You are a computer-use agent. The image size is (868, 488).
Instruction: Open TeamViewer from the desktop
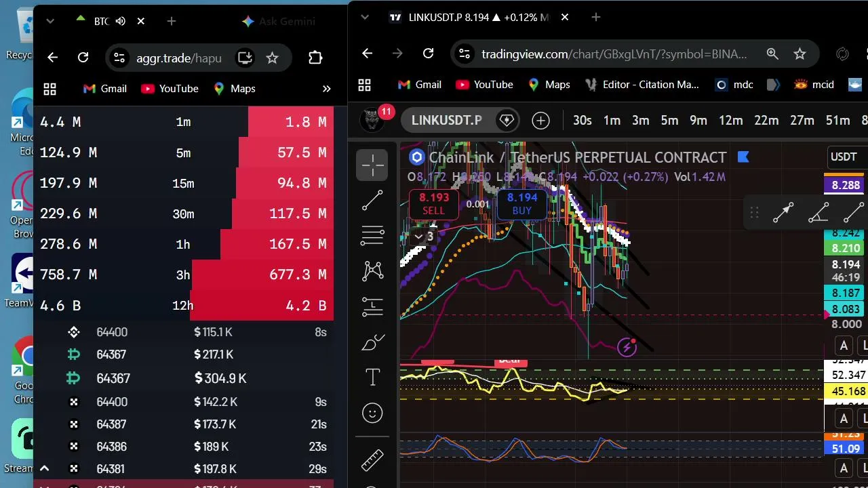click(x=22, y=281)
